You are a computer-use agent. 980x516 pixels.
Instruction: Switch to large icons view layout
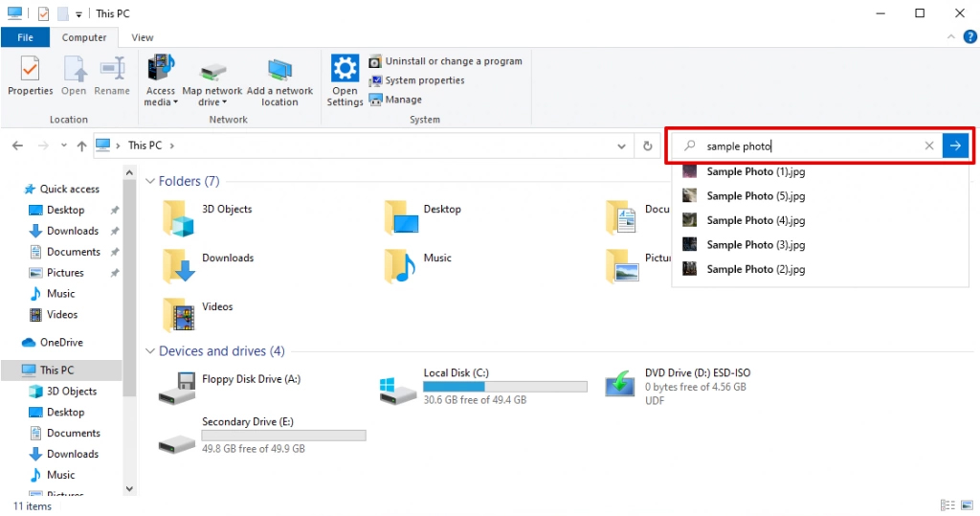click(x=968, y=505)
